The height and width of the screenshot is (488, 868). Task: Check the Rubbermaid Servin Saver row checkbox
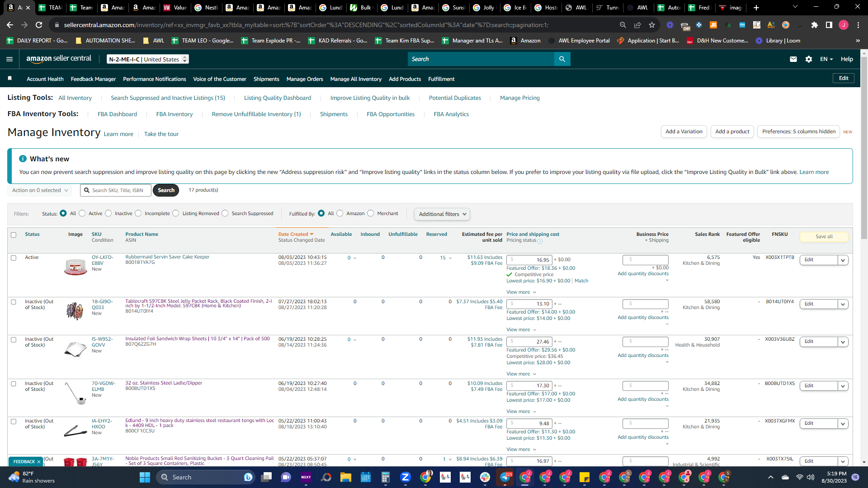click(14, 258)
